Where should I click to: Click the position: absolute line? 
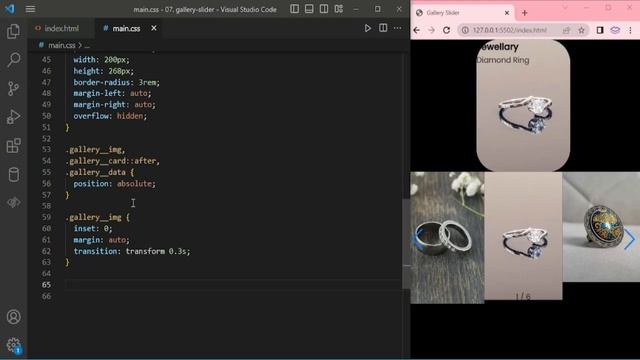(x=114, y=184)
